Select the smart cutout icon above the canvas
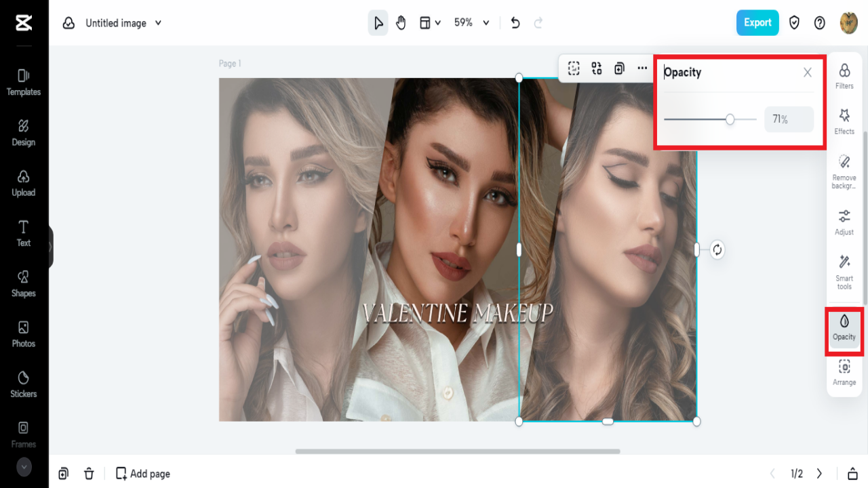The image size is (868, 488). point(574,68)
